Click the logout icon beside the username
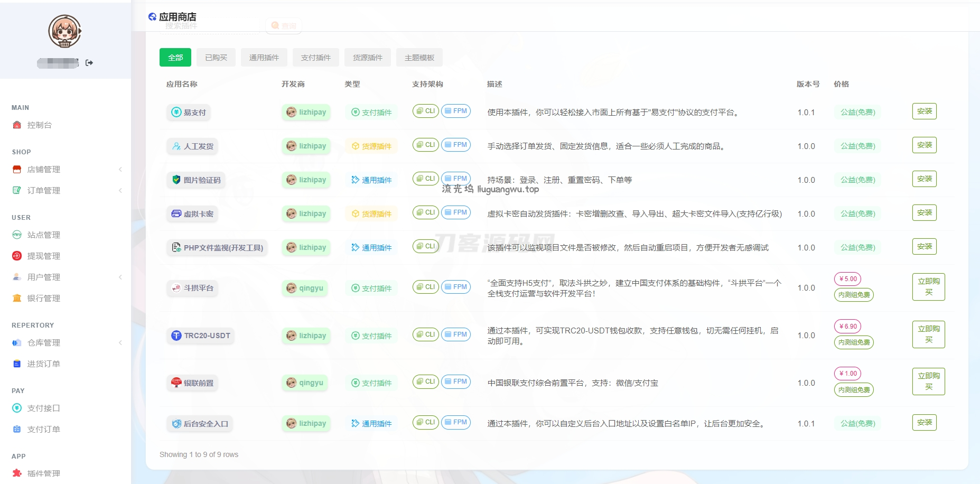 [89, 63]
